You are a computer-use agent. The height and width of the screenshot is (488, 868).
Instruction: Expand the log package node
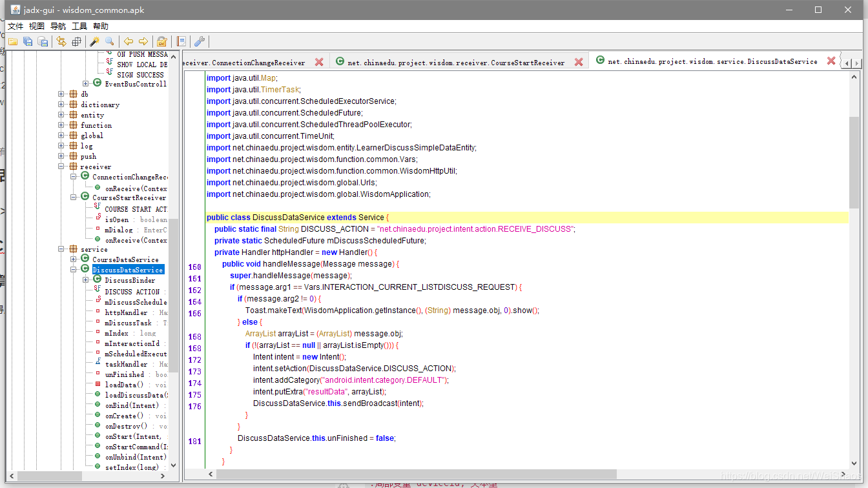(61, 146)
